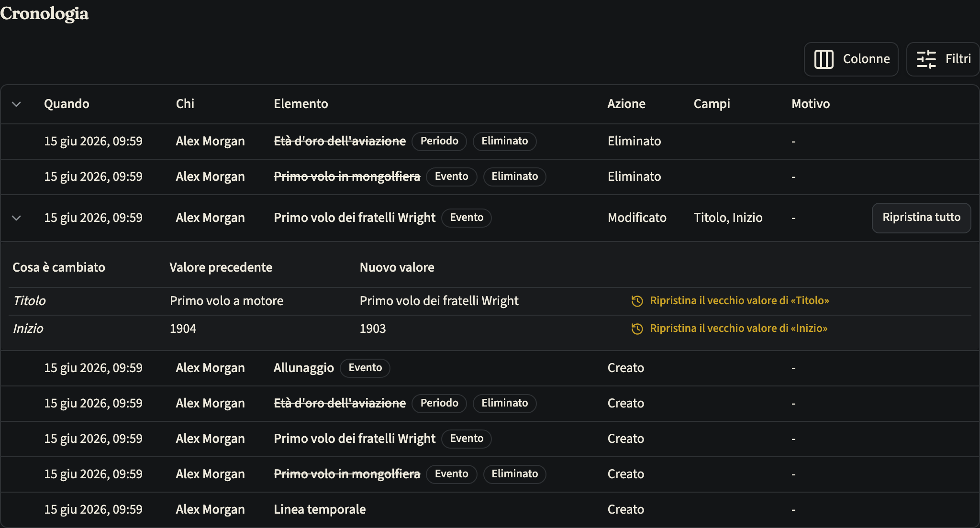Click Periodo tag in Età d'oro Creato row

[439, 403]
